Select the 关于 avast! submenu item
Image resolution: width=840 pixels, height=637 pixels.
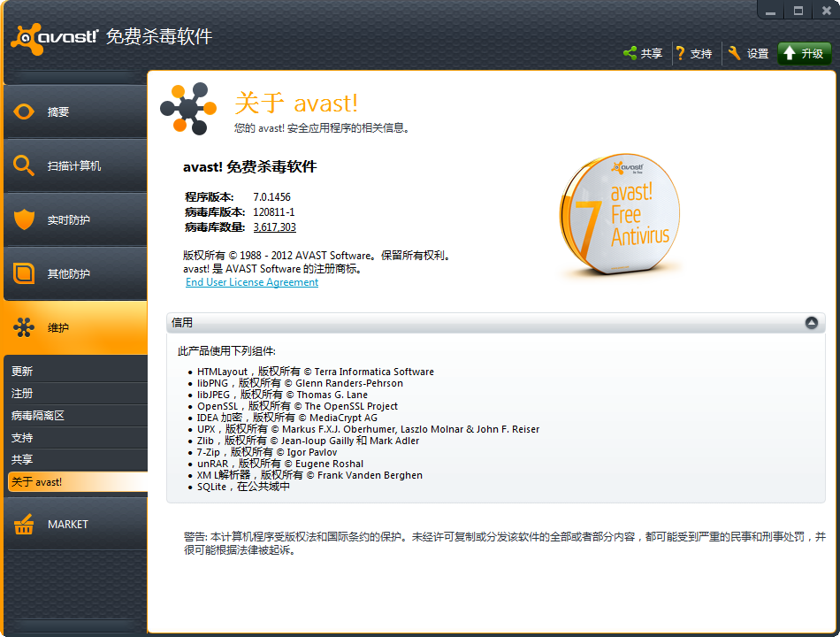tap(37, 482)
